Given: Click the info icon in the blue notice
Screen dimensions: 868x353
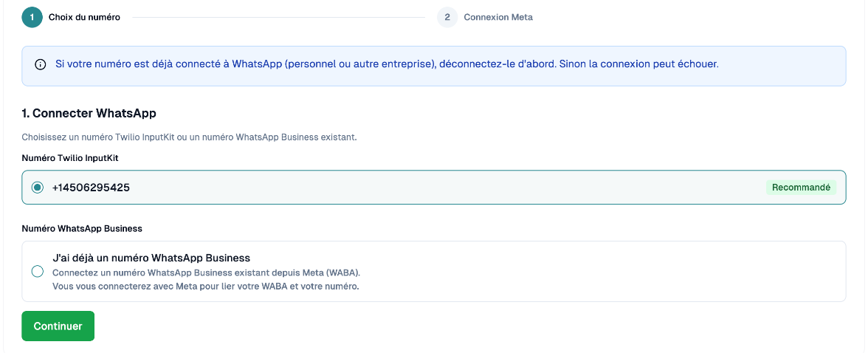Looking at the screenshot, I should click(40, 65).
